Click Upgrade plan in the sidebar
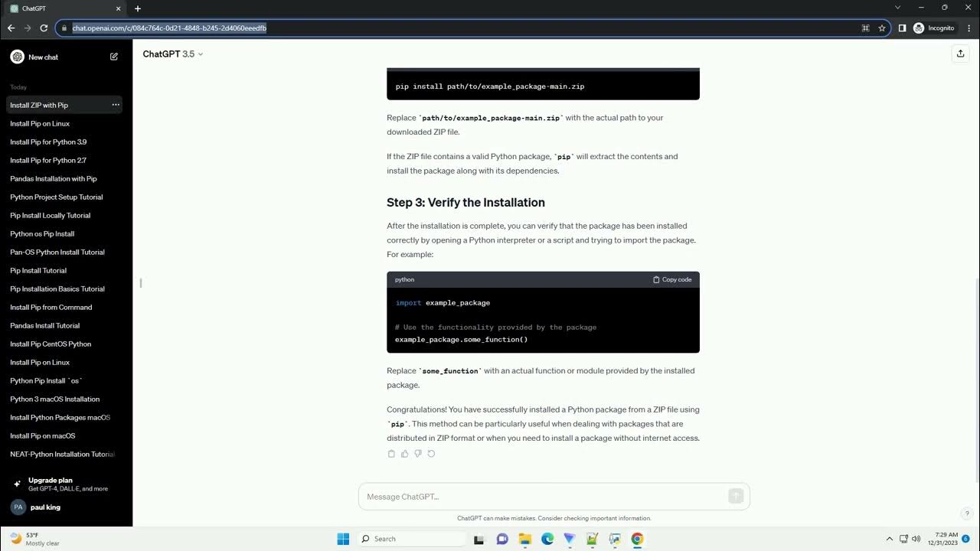Screen dimensions: 980x551 pyautogui.click(x=64, y=484)
